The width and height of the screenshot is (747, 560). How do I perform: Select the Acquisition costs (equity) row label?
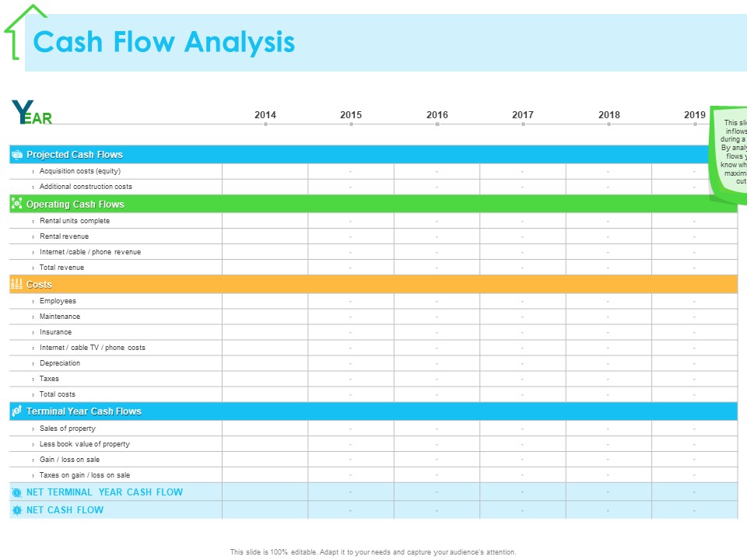pyautogui.click(x=80, y=171)
